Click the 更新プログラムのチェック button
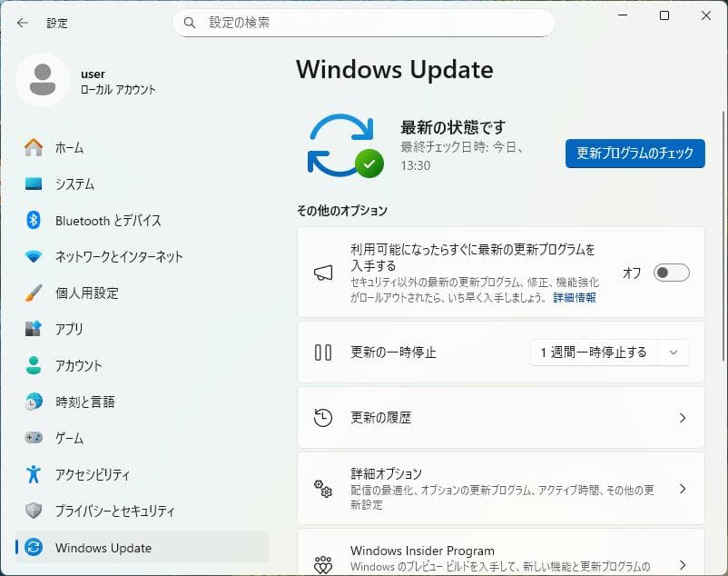The width and height of the screenshot is (728, 576). (634, 154)
